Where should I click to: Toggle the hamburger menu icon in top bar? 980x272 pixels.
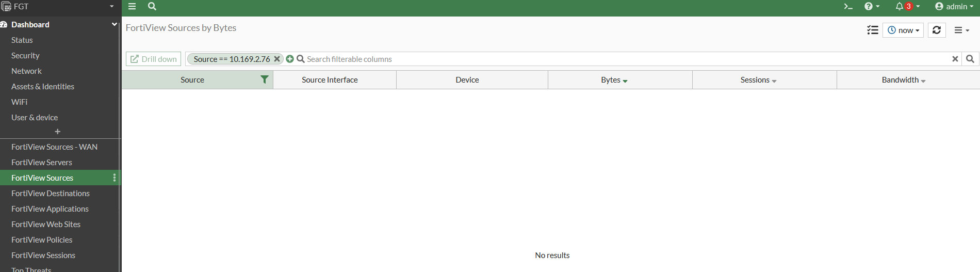(132, 7)
